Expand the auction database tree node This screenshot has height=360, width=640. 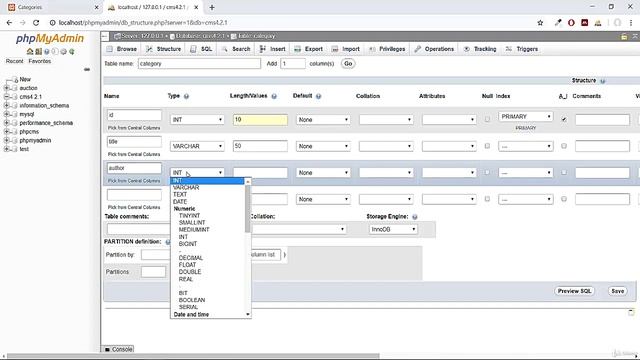tap(7, 88)
